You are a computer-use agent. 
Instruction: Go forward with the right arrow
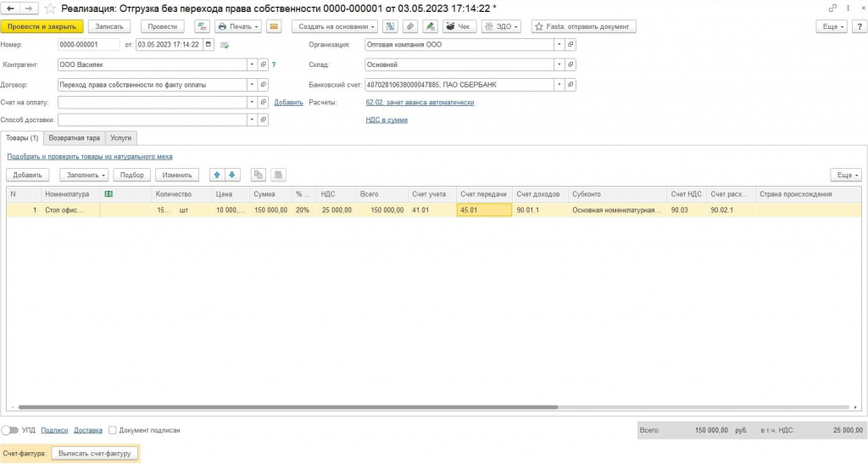29,8
